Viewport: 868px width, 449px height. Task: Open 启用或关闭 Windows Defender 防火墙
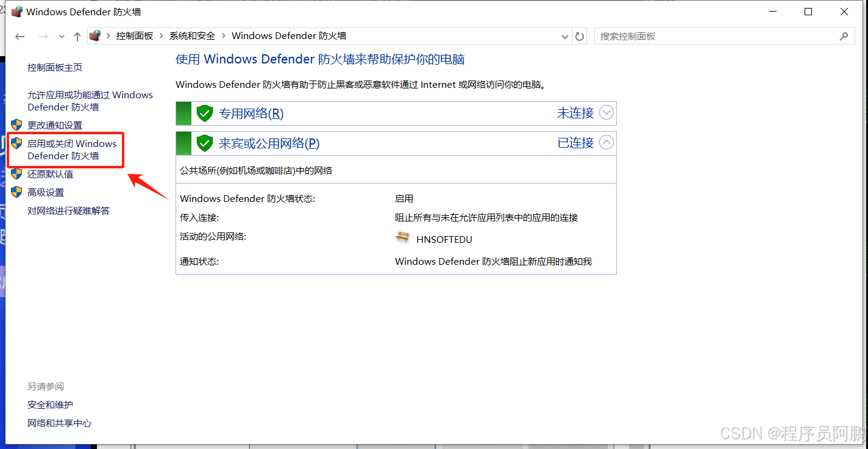click(72, 150)
